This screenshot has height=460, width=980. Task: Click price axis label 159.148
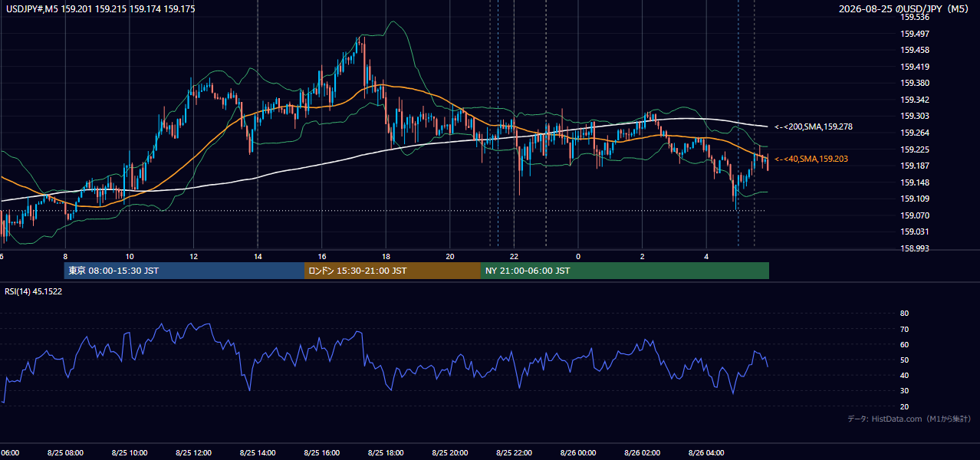(x=915, y=182)
